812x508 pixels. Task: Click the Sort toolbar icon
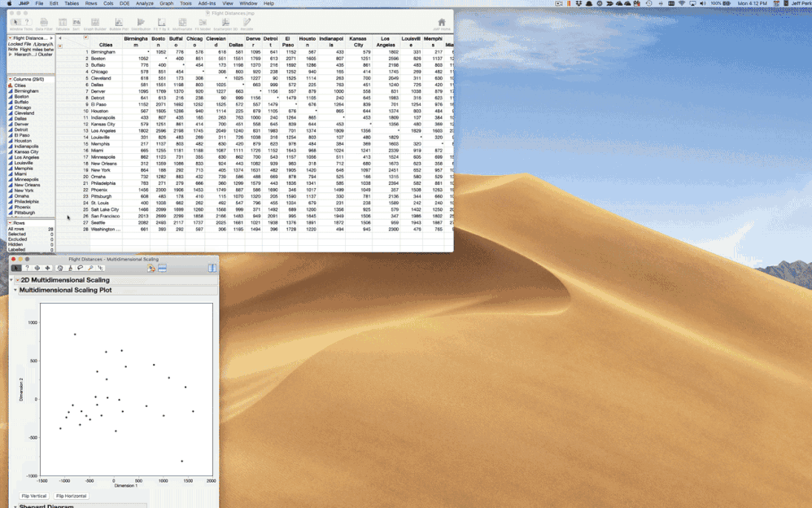(76, 24)
